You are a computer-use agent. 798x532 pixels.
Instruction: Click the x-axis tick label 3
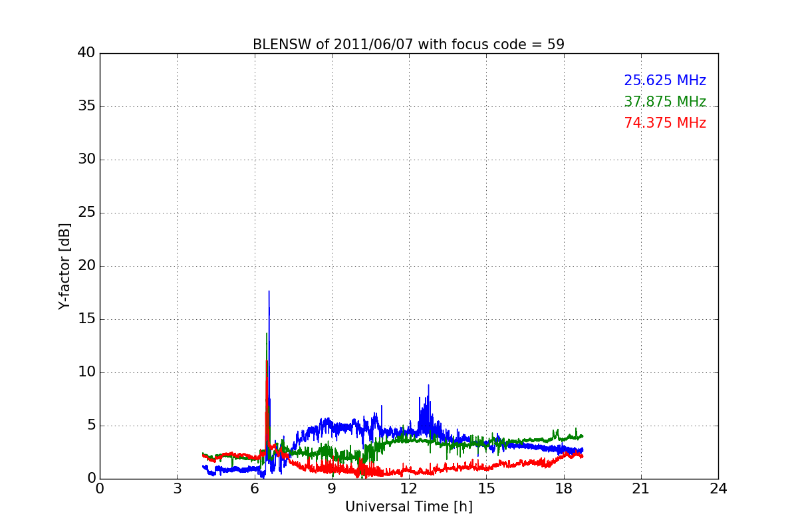coord(177,488)
